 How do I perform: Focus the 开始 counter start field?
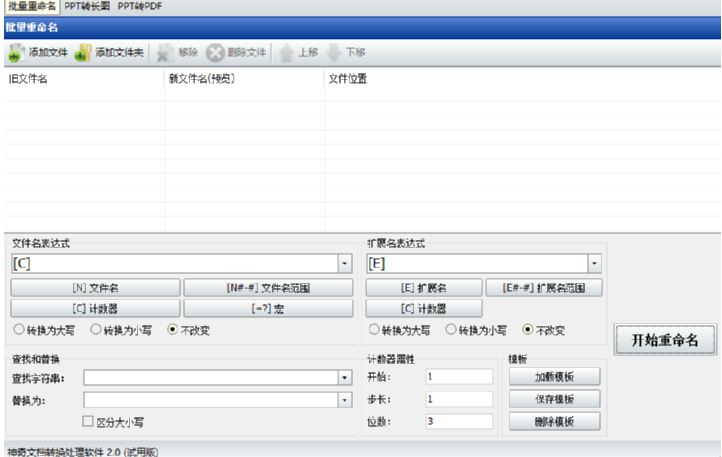(x=459, y=377)
